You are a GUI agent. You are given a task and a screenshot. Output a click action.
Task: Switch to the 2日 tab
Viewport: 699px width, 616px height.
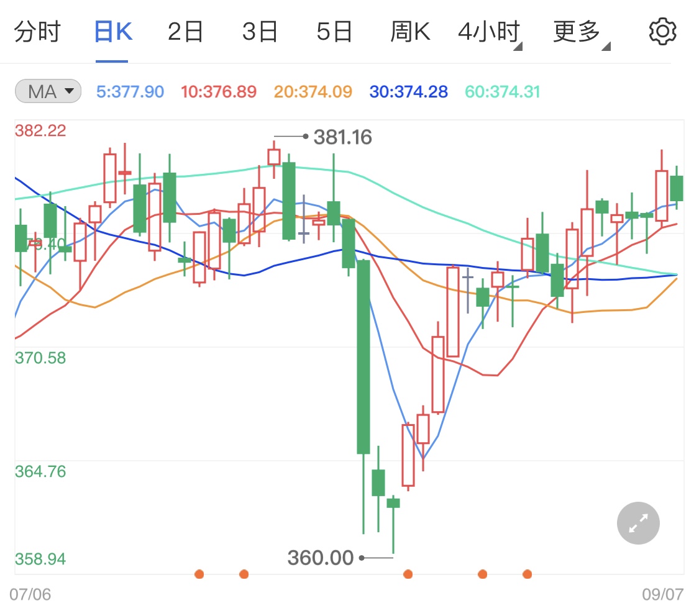(x=185, y=32)
